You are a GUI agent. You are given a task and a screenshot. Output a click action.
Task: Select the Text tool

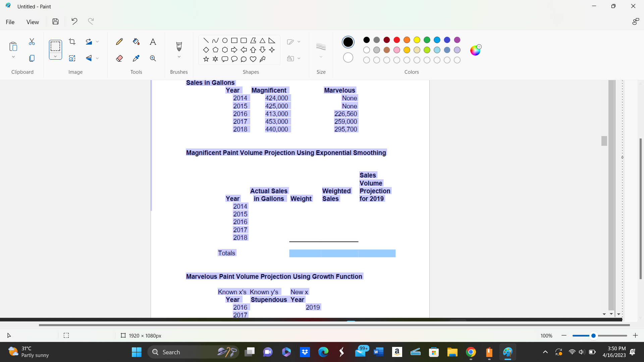point(153,42)
